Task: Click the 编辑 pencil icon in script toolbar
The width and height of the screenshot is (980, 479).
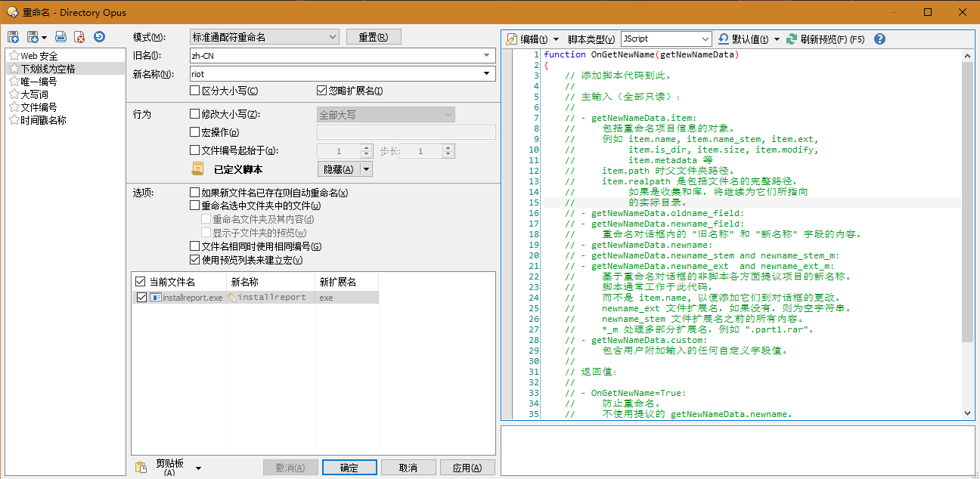Action: point(512,39)
